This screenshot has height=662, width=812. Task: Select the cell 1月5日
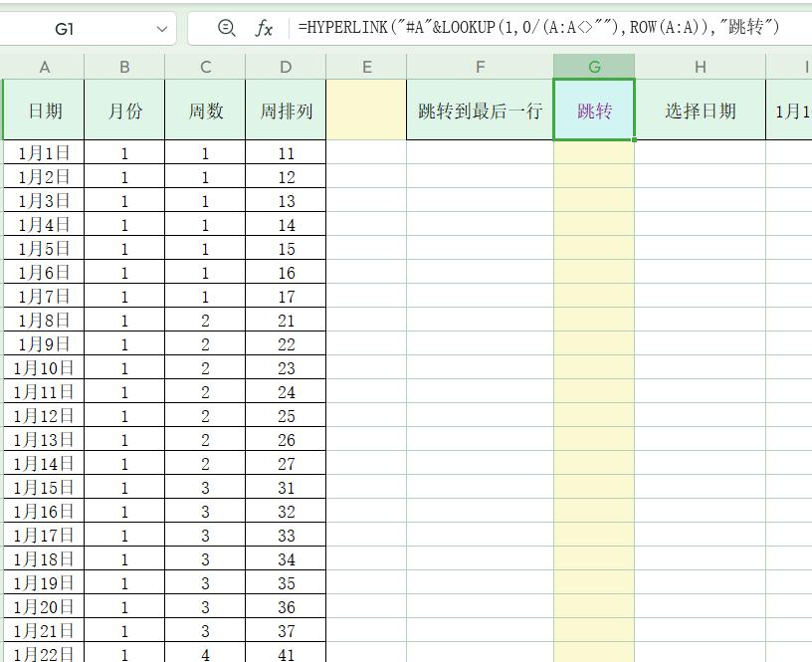(x=44, y=248)
